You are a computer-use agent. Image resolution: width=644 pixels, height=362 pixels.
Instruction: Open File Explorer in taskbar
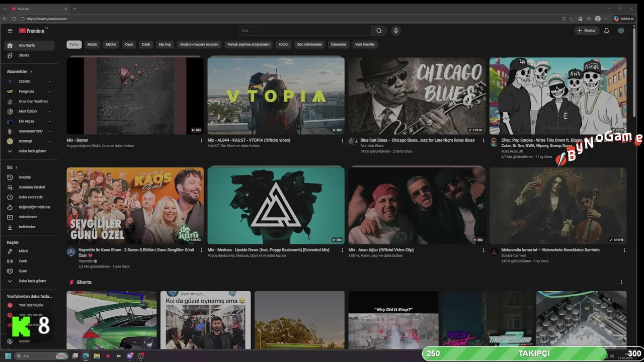(x=97, y=356)
